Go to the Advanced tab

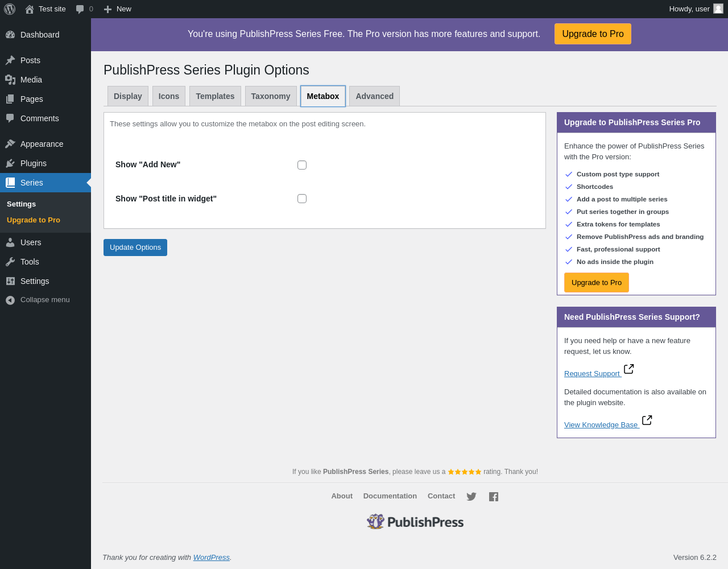[375, 96]
